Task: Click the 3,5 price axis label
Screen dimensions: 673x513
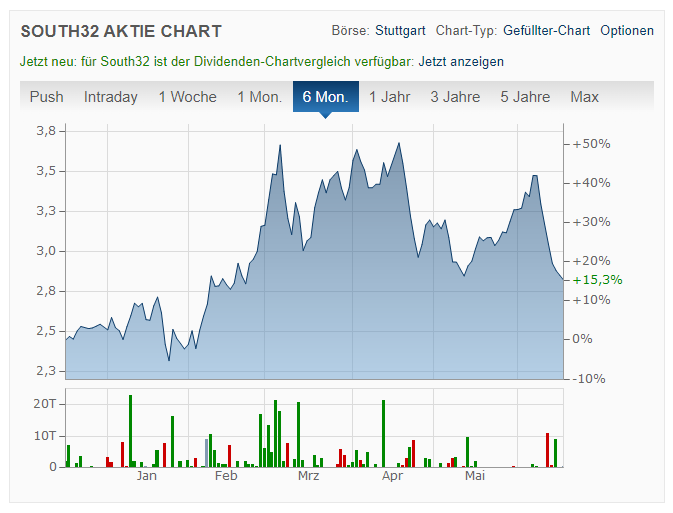Action: pyautogui.click(x=46, y=171)
